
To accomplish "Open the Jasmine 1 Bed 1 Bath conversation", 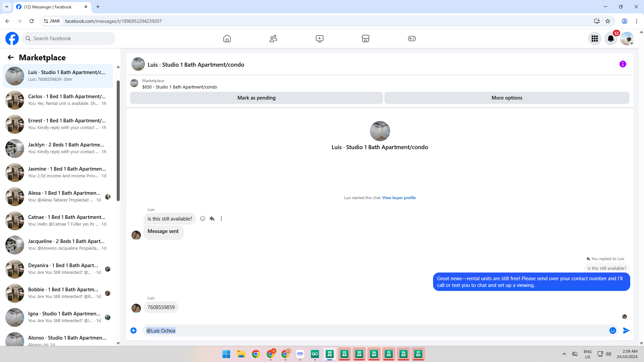I will [x=58, y=173].
